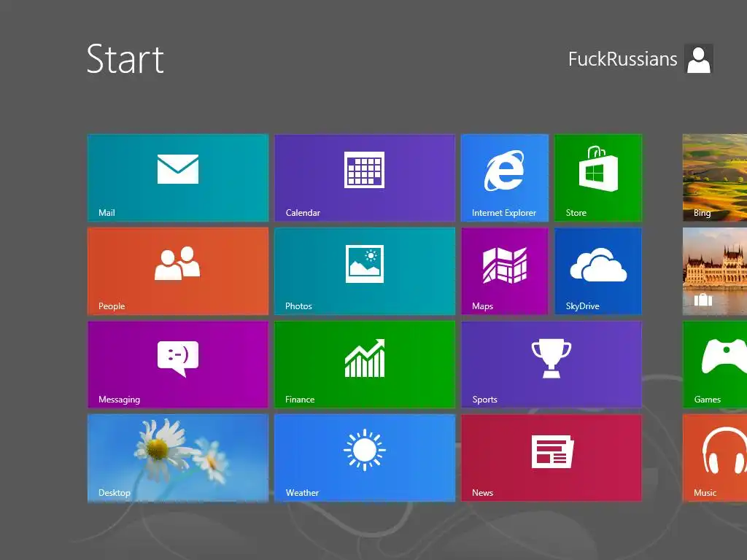Image resolution: width=747 pixels, height=560 pixels.
Task: Open the Mail tile
Action: pos(178,178)
